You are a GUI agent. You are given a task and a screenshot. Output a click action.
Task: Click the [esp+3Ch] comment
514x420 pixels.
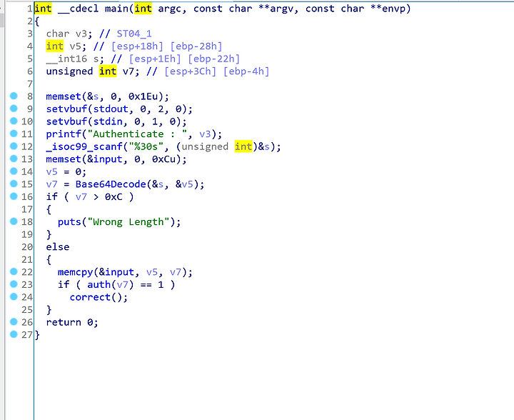point(190,71)
